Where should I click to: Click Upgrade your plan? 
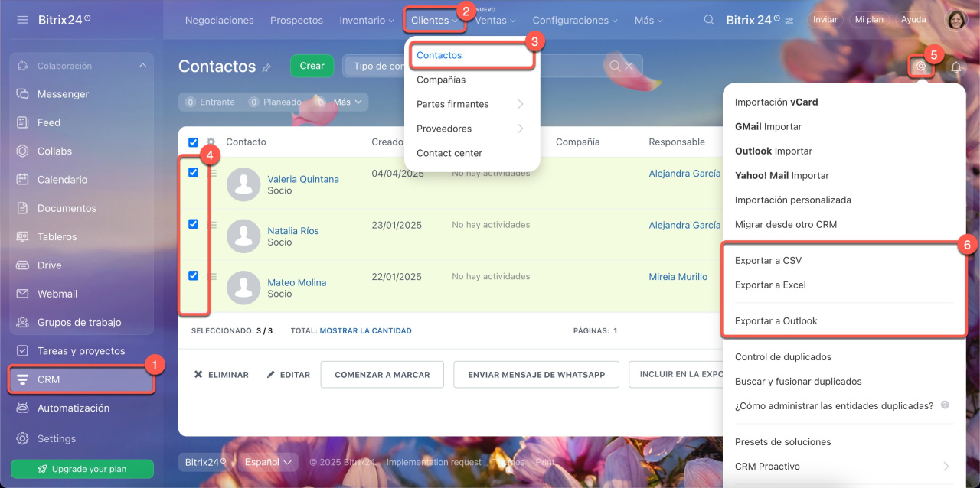point(82,469)
